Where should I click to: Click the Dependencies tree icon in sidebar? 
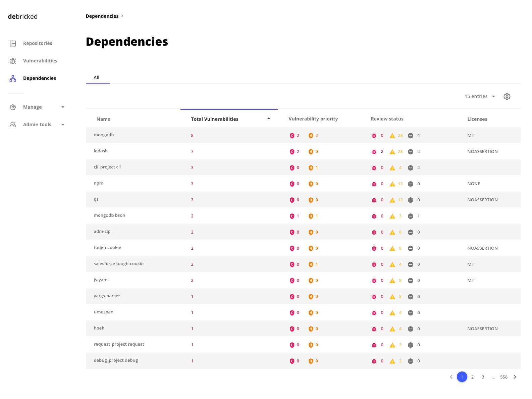pos(13,78)
